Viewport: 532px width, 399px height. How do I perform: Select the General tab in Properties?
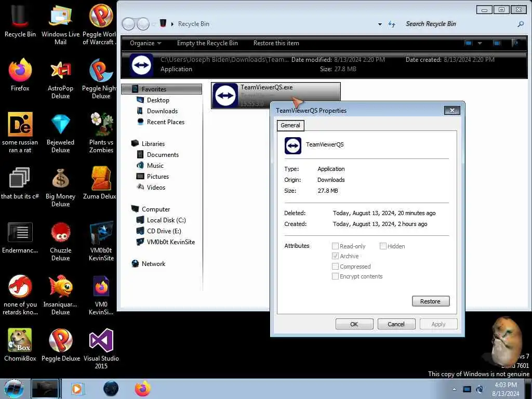290,125
